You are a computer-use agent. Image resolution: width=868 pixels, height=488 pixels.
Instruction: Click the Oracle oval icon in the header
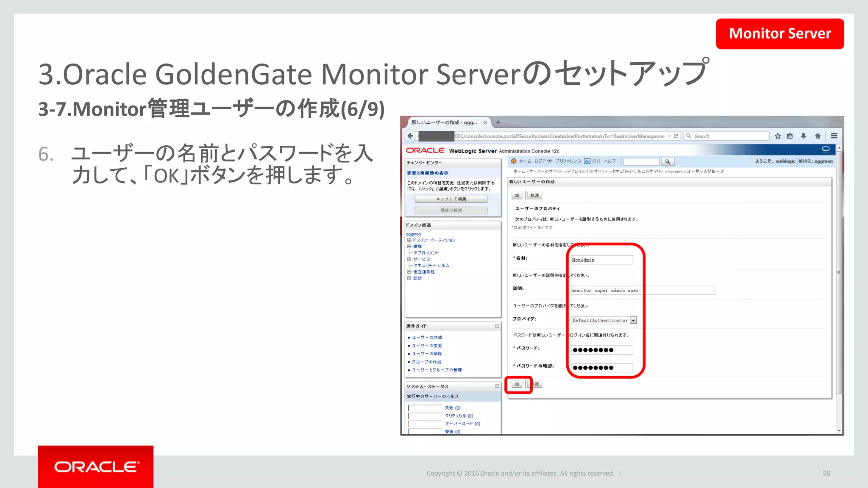[x=826, y=149]
